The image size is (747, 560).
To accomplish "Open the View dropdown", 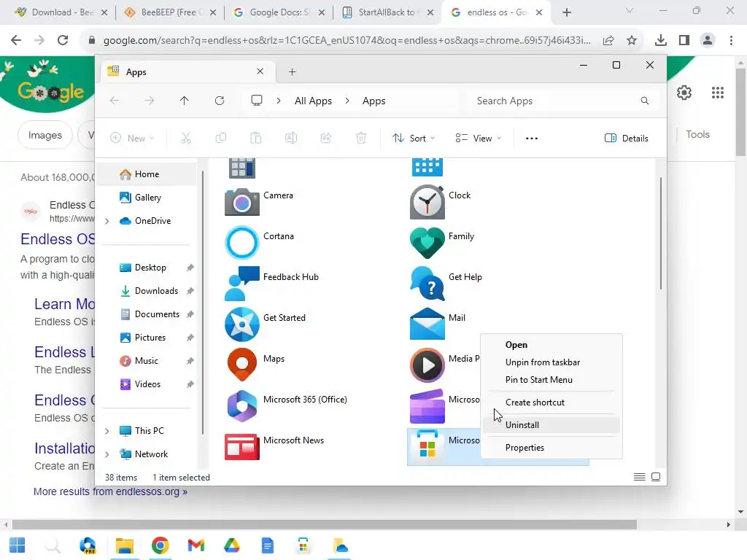I will click(479, 138).
